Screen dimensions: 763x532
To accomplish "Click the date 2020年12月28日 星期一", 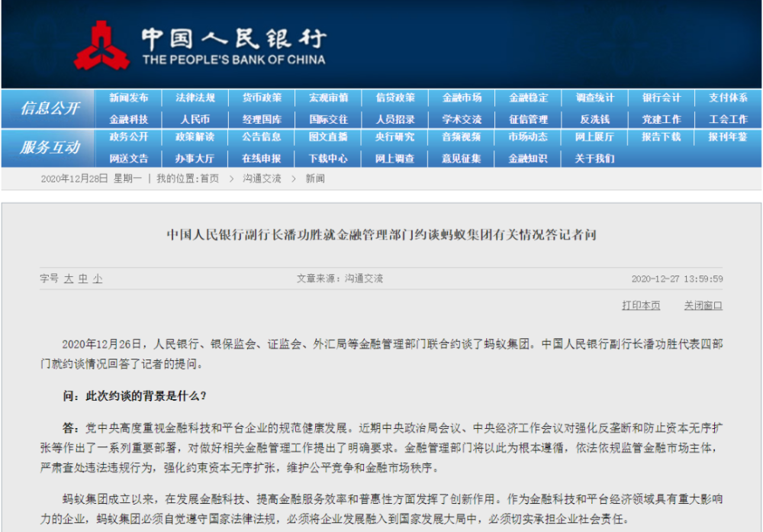I will [91, 179].
